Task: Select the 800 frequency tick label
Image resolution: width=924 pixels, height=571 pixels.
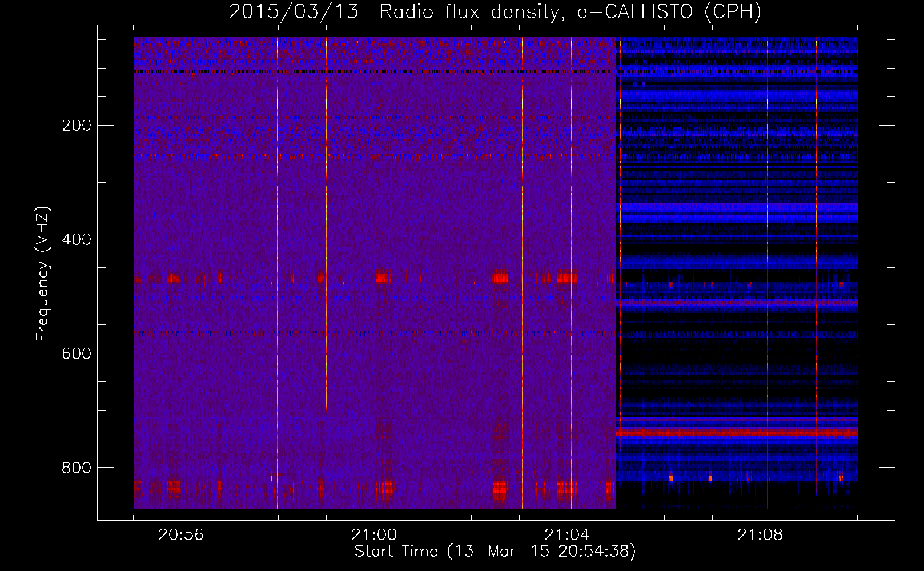Action: [x=77, y=468]
